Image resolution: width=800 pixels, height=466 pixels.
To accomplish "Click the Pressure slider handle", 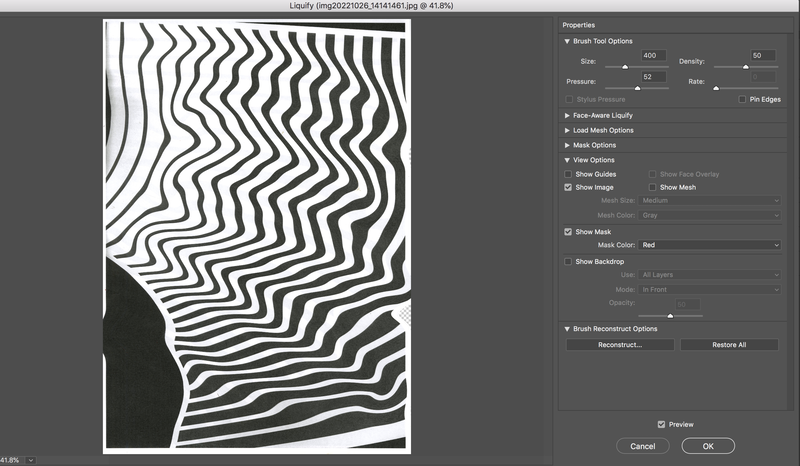I will pos(637,88).
